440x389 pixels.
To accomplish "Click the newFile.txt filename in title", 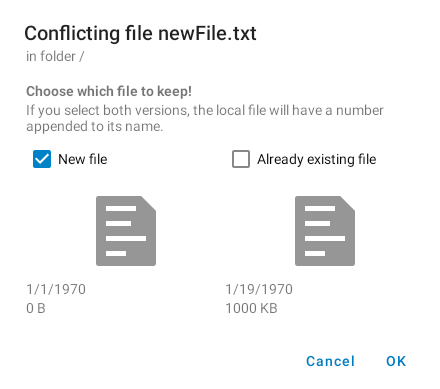I will [207, 34].
